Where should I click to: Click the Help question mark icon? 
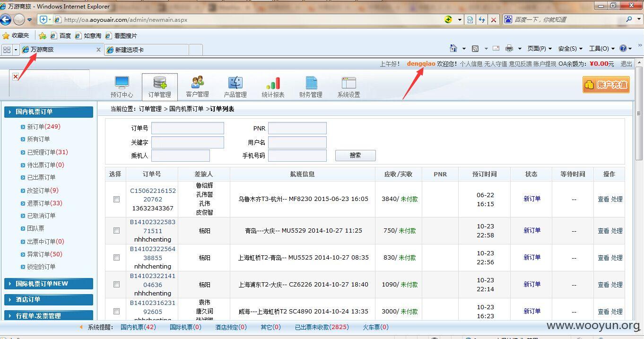click(623, 48)
